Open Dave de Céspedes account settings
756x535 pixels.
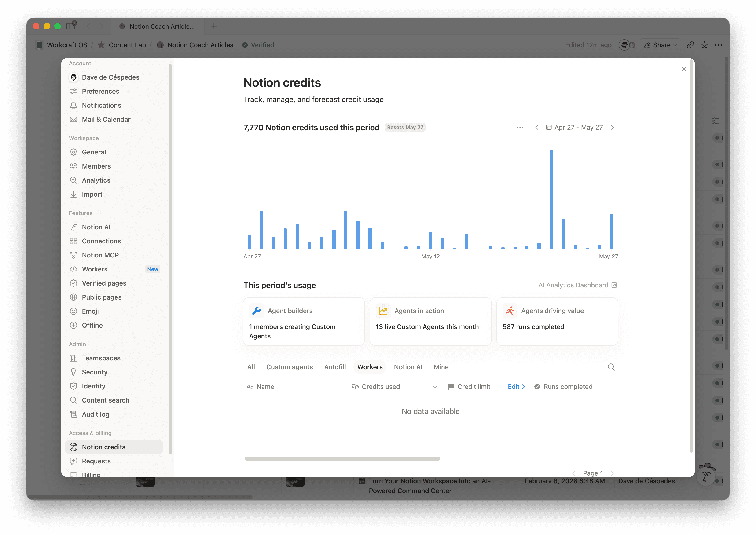click(114, 77)
